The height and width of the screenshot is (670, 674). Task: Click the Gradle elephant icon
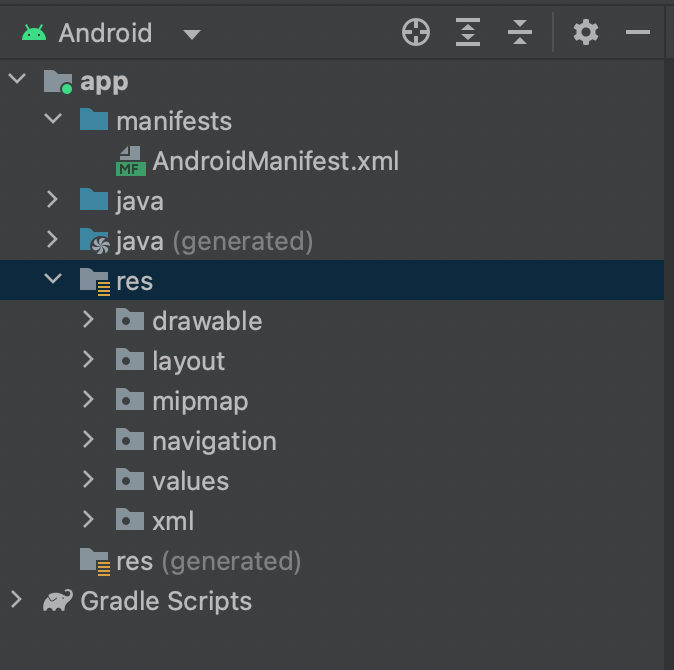58,601
